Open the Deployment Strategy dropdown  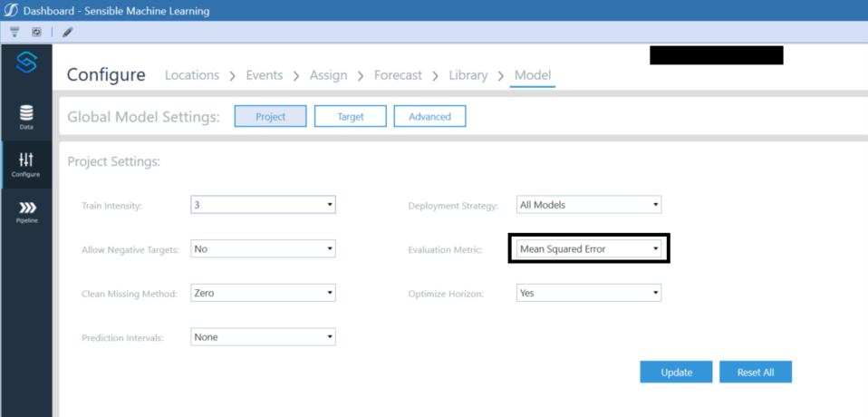click(x=589, y=205)
